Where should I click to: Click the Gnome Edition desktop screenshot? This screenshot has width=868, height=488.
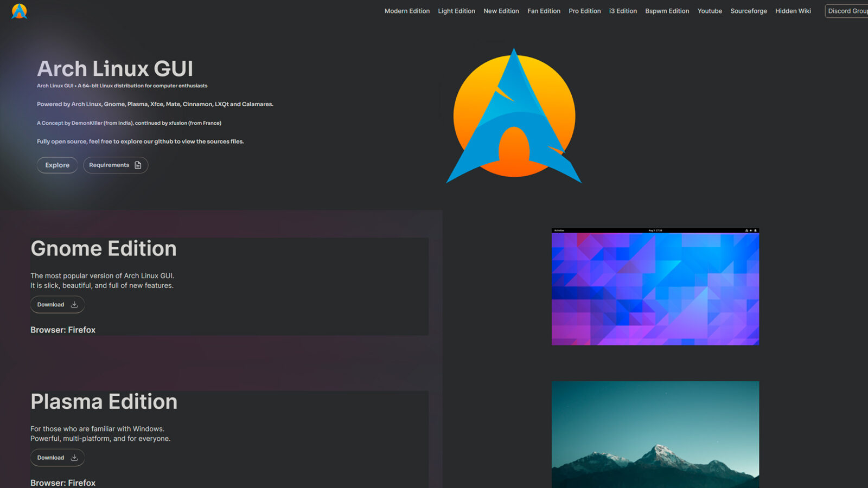click(655, 287)
